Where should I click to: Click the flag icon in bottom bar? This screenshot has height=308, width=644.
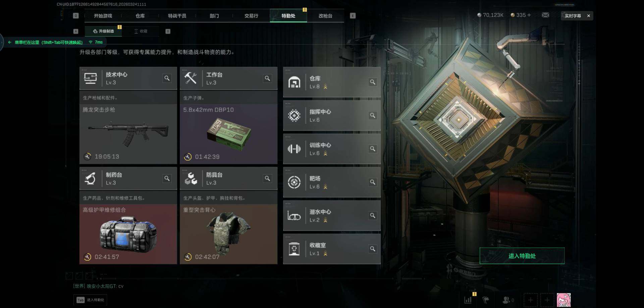[x=486, y=300]
